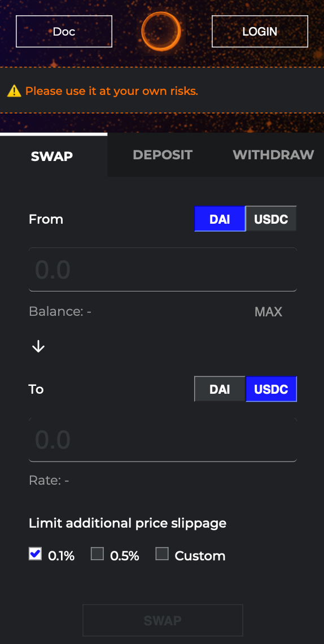The height and width of the screenshot is (644, 324).
Task: Click the LOGIN button
Action: point(260,32)
